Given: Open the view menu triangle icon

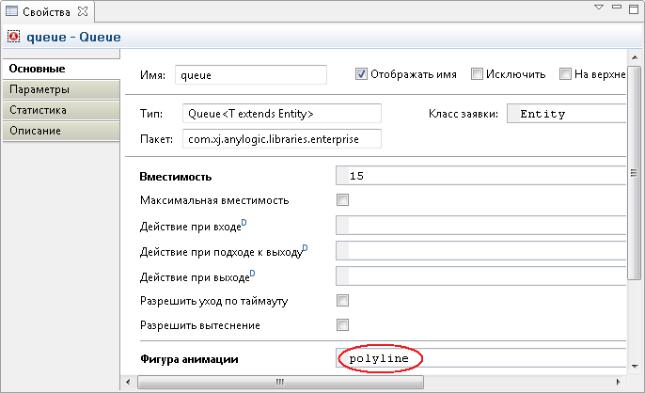Looking at the screenshot, I should (x=599, y=7).
